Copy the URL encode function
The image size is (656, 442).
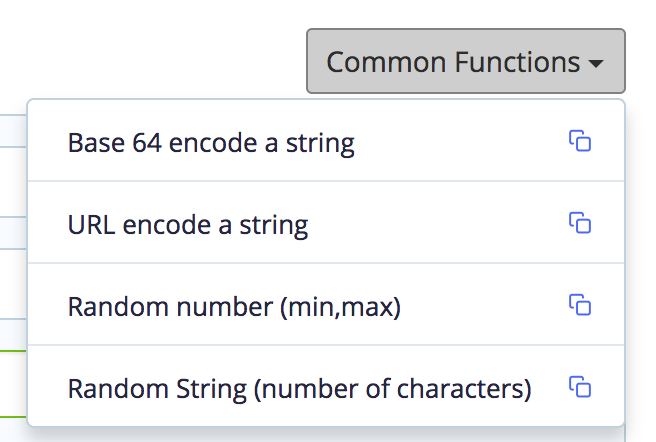pos(580,223)
